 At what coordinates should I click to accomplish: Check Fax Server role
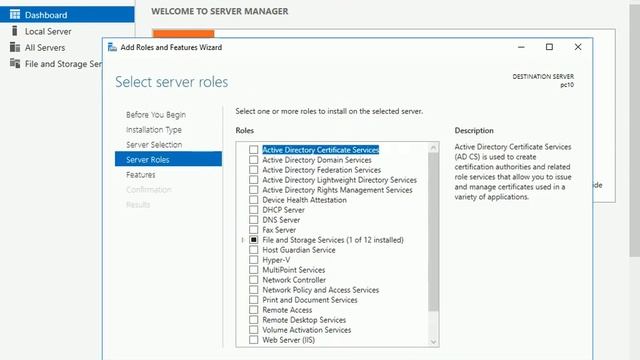(x=253, y=230)
